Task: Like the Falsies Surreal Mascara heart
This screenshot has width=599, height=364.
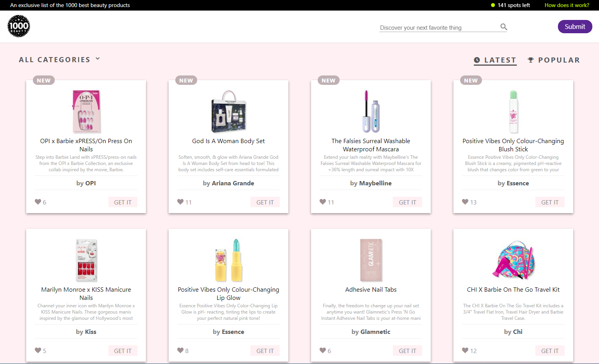Action: pyautogui.click(x=323, y=202)
